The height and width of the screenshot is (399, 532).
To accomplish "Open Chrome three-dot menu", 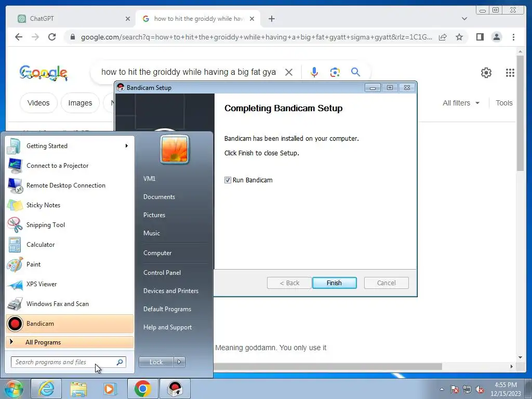I will [x=513, y=37].
